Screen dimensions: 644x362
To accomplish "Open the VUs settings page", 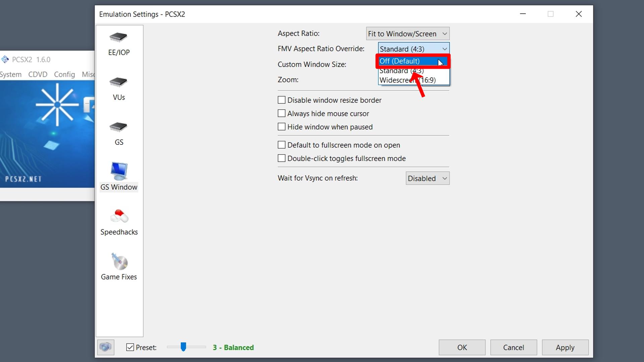I will [x=119, y=88].
